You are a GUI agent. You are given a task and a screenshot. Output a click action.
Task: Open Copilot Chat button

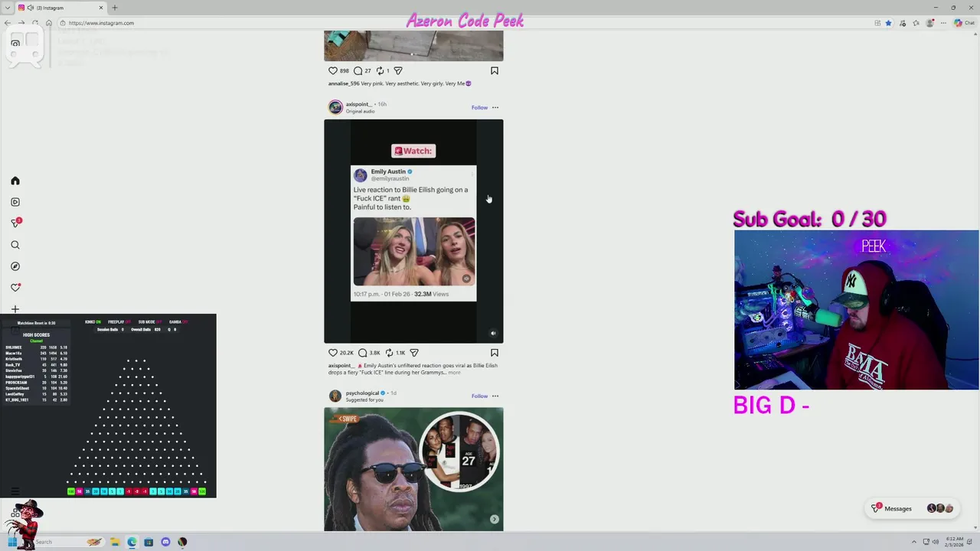click(964, 23)
